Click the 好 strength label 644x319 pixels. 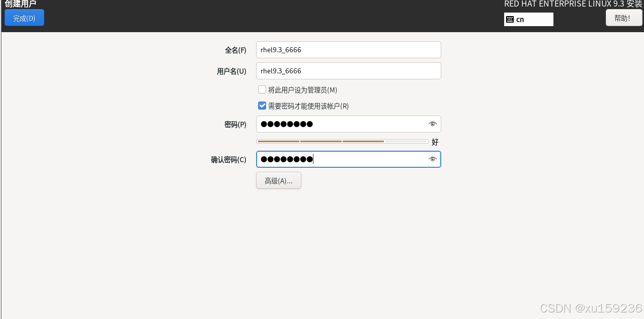tap(435, 142)
